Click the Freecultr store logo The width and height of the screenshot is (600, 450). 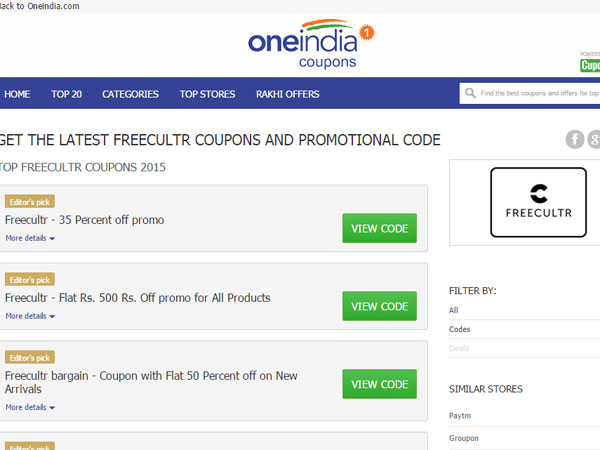[538, 202]
